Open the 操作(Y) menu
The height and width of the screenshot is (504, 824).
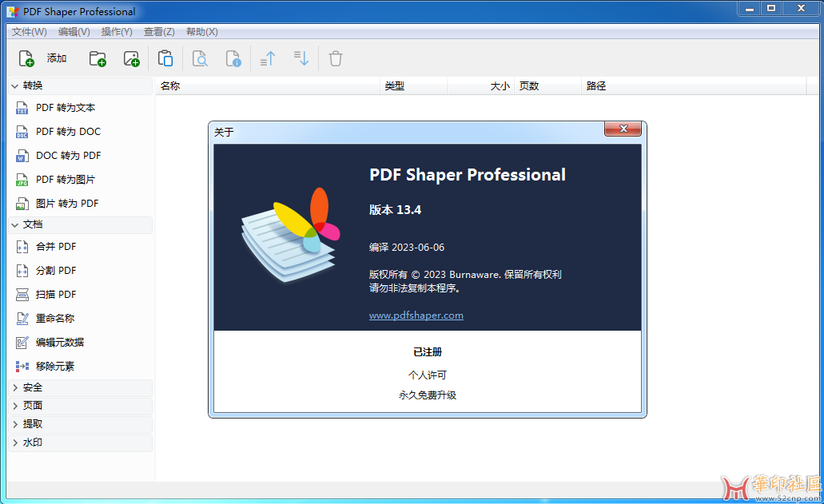pos(117,31)
